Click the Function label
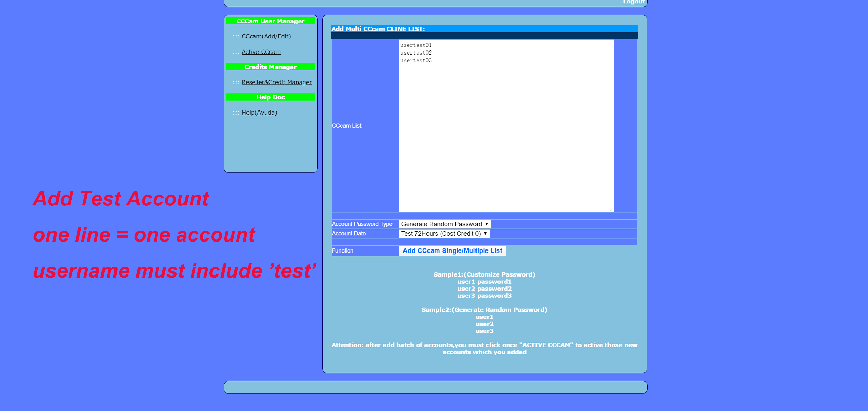Screen dimensions: 868x411 coord(342,251)
